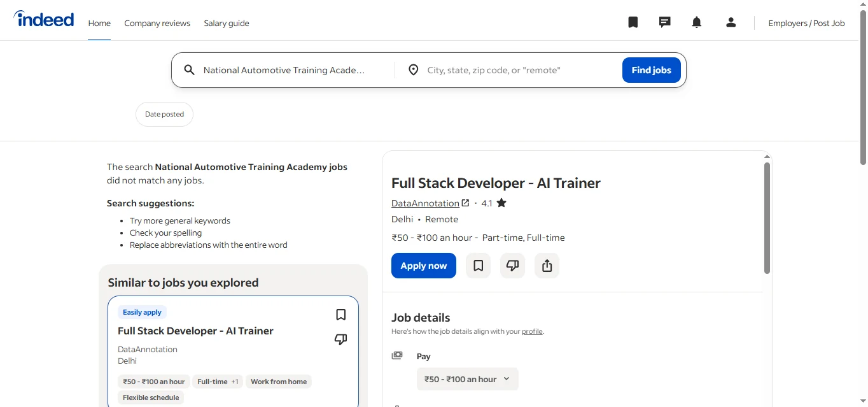Viewport: 868px width, 407px height.
Task: Click the Indeed logo
Action: click(x=44, y=19)
